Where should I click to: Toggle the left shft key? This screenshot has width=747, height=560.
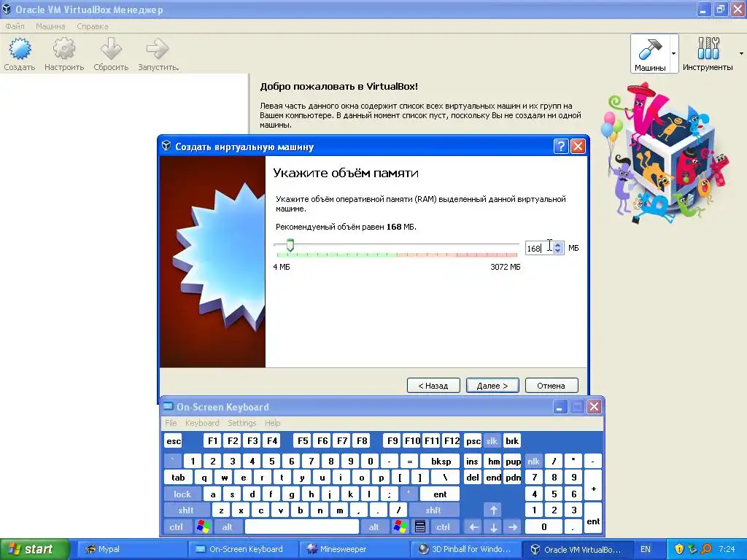(x=186, y=510)
